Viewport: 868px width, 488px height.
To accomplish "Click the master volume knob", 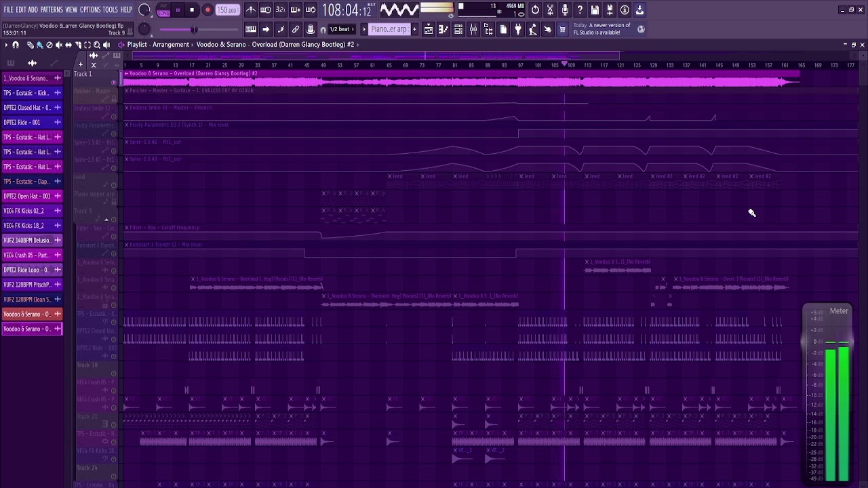I will 144,9.
